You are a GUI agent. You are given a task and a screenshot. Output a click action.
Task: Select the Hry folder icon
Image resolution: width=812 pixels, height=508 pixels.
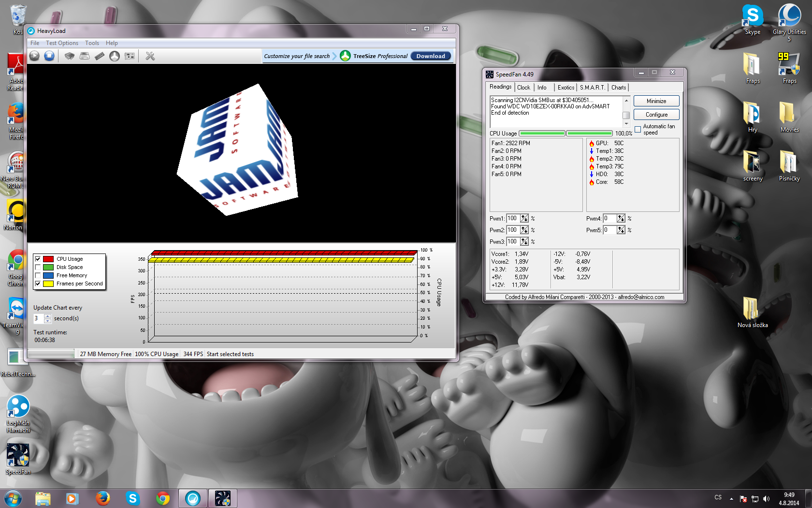(x=753, y=117)
